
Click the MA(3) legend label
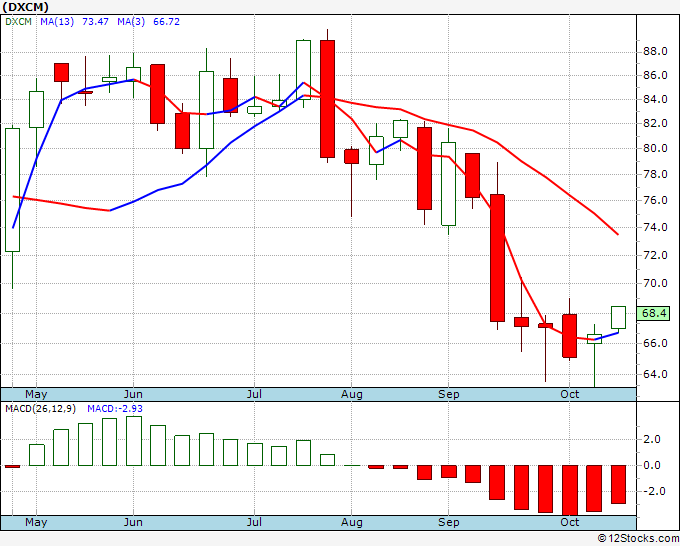131,21
